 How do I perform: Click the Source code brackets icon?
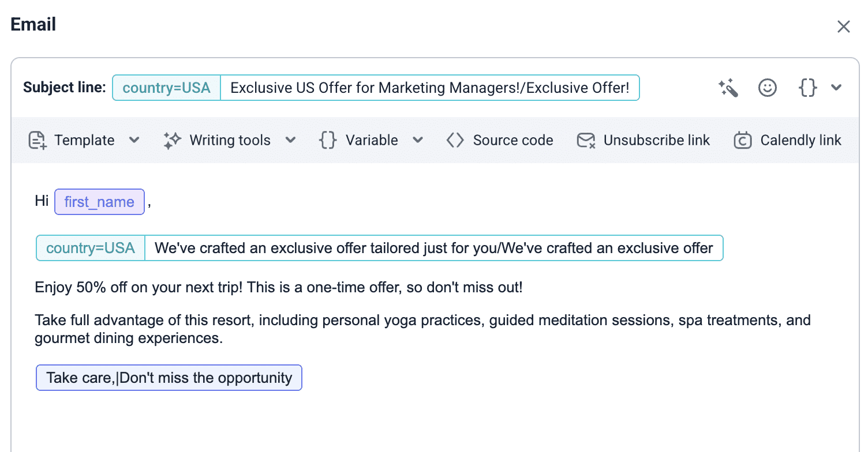[x=455, y=141]
